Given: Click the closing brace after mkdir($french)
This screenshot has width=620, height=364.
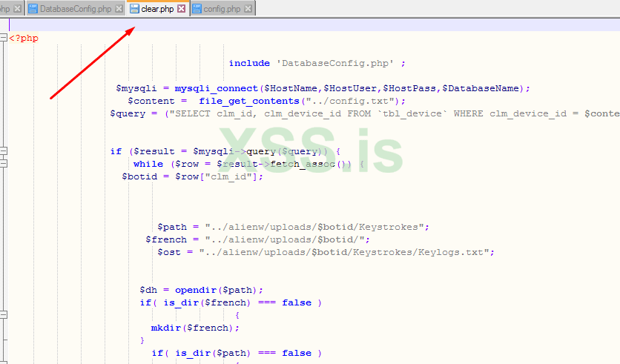Looking at the screenshot, I should click(x=142, y=340).
